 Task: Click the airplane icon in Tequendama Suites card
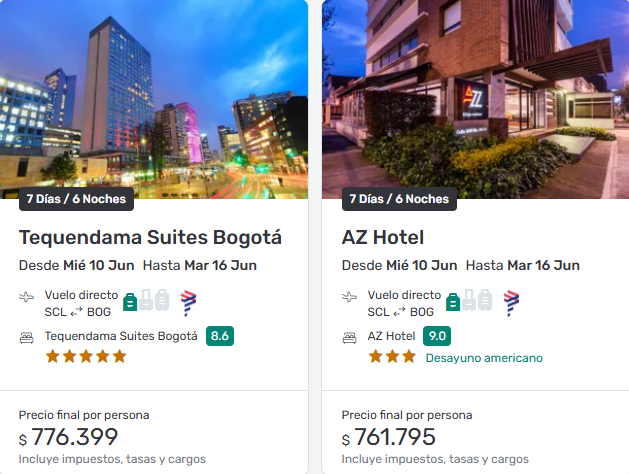[27, 297]
